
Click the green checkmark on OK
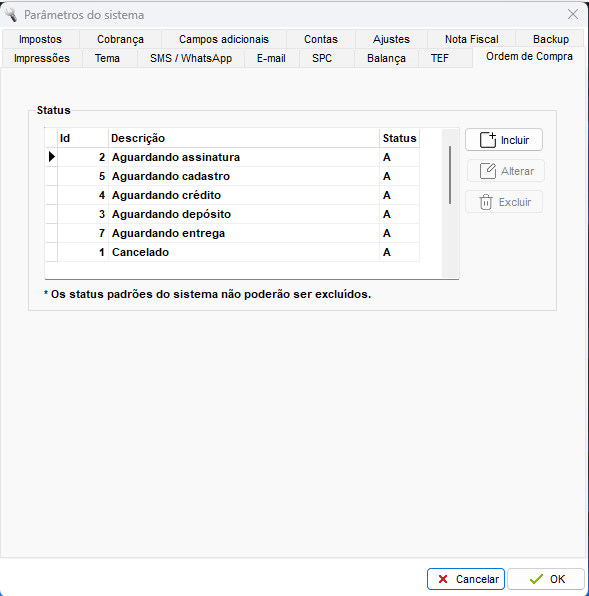(x=536, y=579)
